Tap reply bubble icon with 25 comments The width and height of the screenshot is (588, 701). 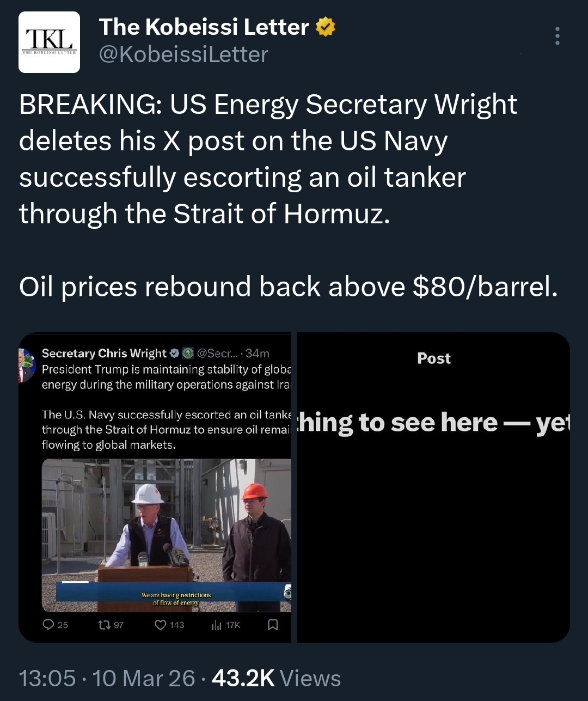click(x=48, y=625)
